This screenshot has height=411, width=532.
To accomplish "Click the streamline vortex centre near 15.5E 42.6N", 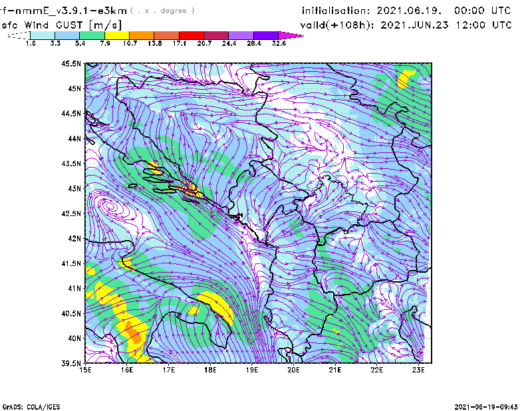I will [x=109, y=205].
